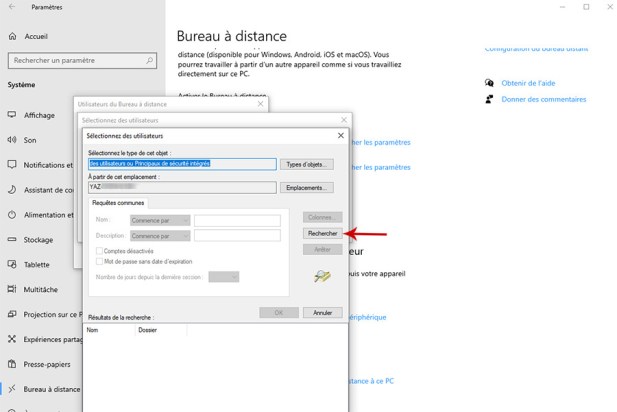The image size is (617, 412).
Task: Open the Notifications icon in sidebar
Action: 12,164
